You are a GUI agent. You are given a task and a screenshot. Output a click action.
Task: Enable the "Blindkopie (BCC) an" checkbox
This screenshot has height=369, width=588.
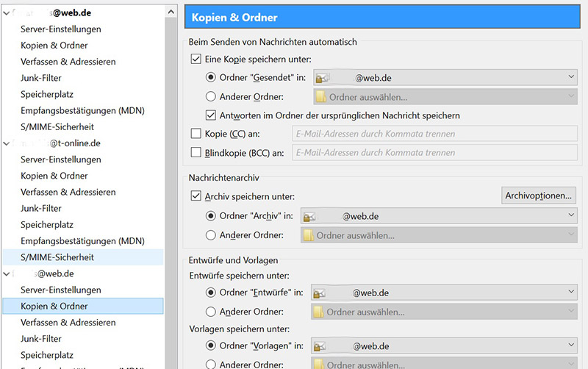click(196, 153)
